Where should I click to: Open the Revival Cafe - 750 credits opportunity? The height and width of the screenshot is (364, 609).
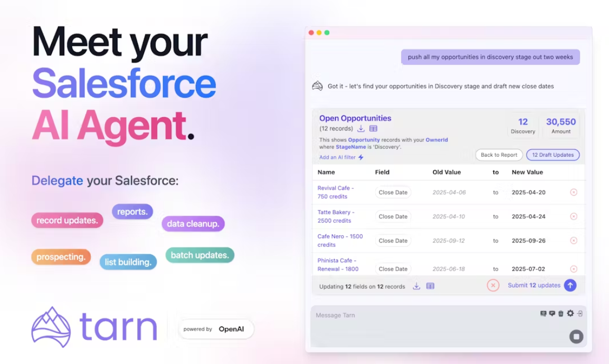(x=336, y=192)
